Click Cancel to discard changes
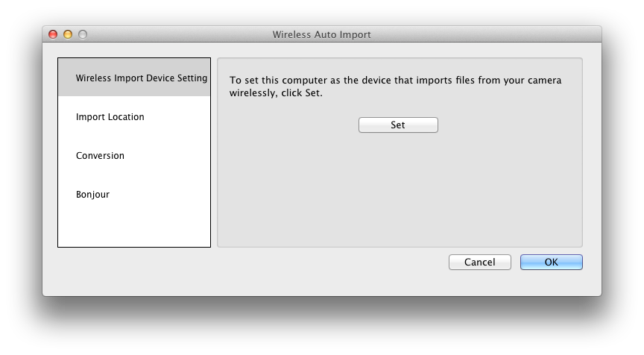The height and width of the screenshot is (355, 644). 479,262
